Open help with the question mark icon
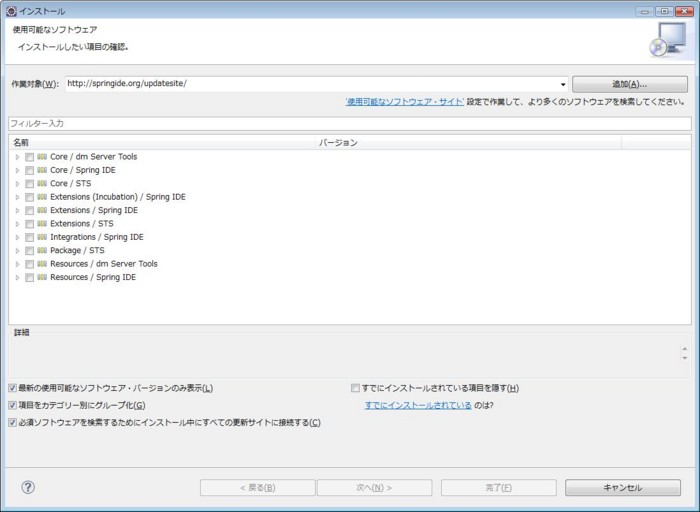This screenshot has height=512, width=700. (x=28, y=487)
